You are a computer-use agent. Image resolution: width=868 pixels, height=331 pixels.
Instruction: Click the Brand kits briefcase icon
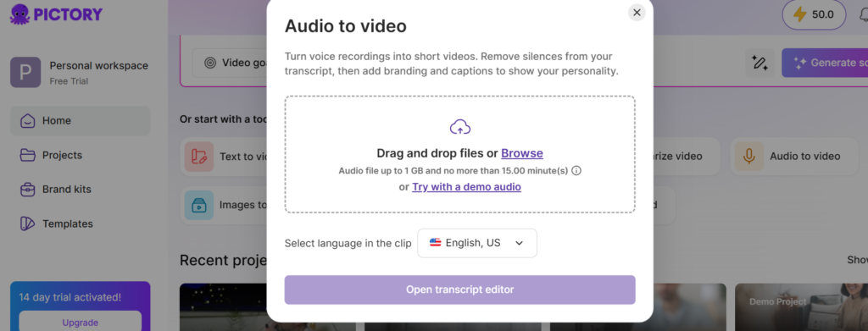click(28, 190)
